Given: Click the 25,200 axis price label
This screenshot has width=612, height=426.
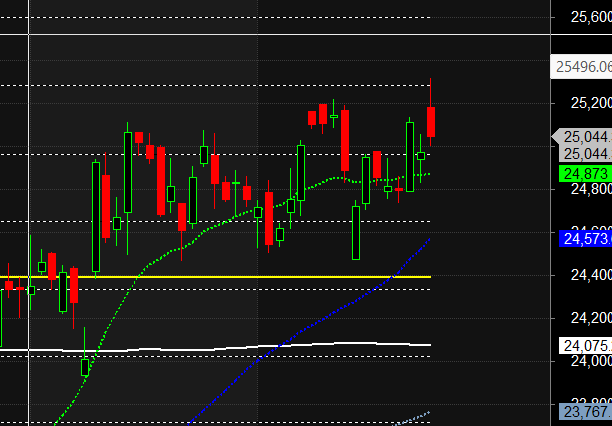Looking at the screenshot, I should [x=591, y=103].
